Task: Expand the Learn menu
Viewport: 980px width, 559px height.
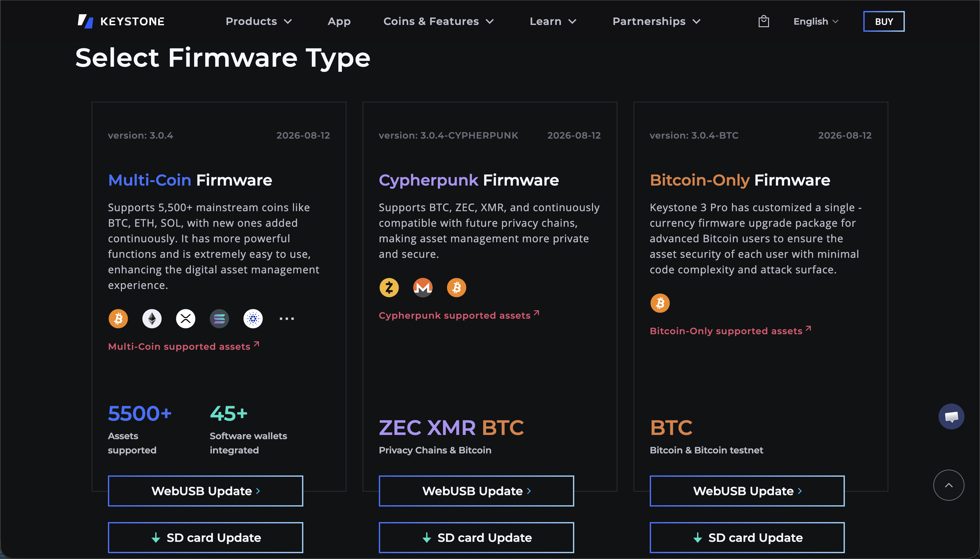Action: (x=553, y=21)
